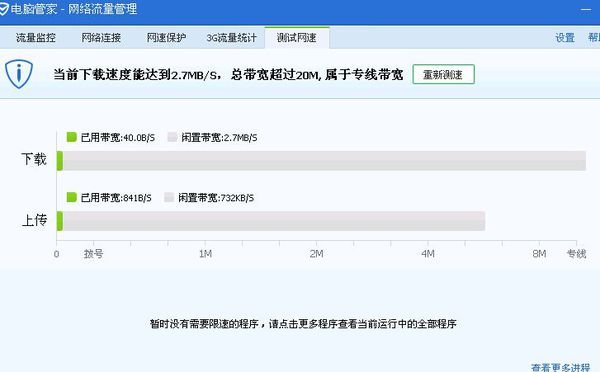Image resolution: width=600 pixels, height=372 pixels.
Task: Click the upload bandwidth progress bar
Action: (271, 221)
